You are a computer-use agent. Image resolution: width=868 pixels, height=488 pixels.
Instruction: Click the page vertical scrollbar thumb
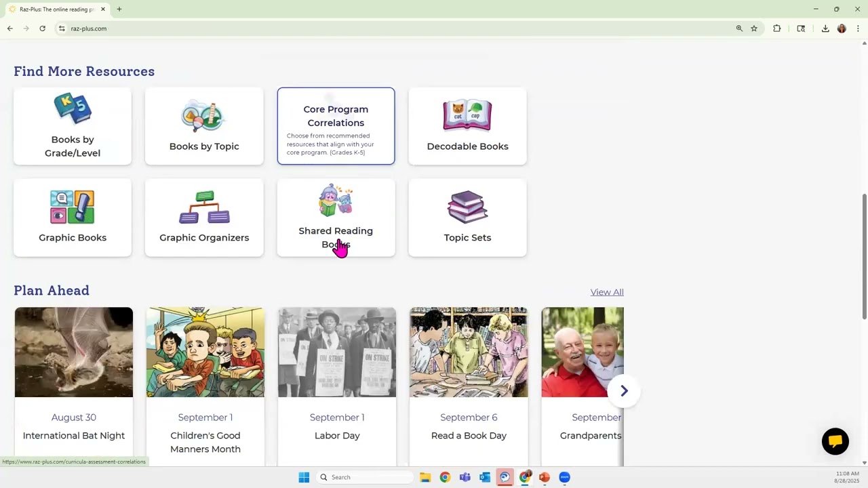[x=864, y=256]
